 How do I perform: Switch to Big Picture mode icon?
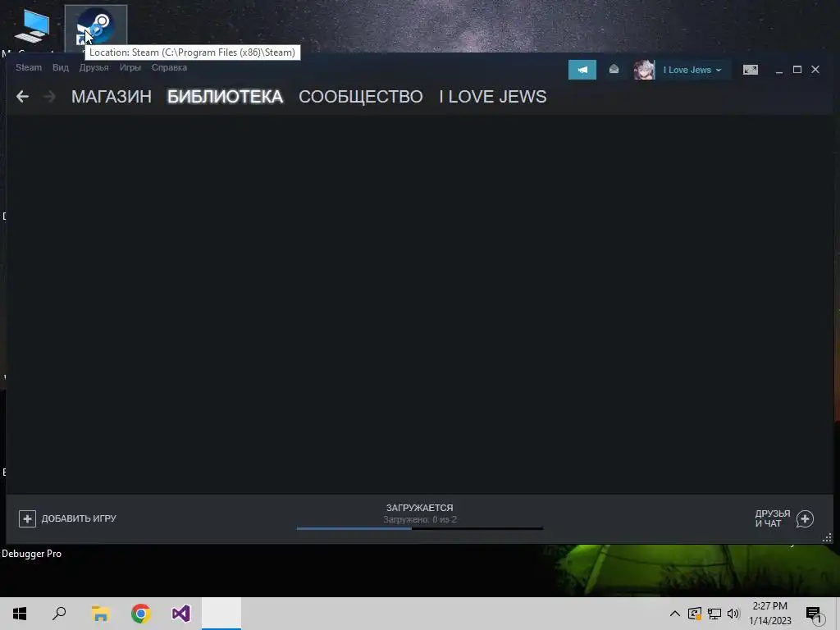[x=750, y=70]
